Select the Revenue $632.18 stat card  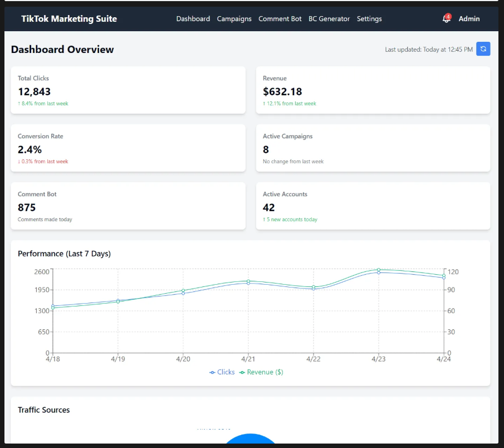point(373,90)
